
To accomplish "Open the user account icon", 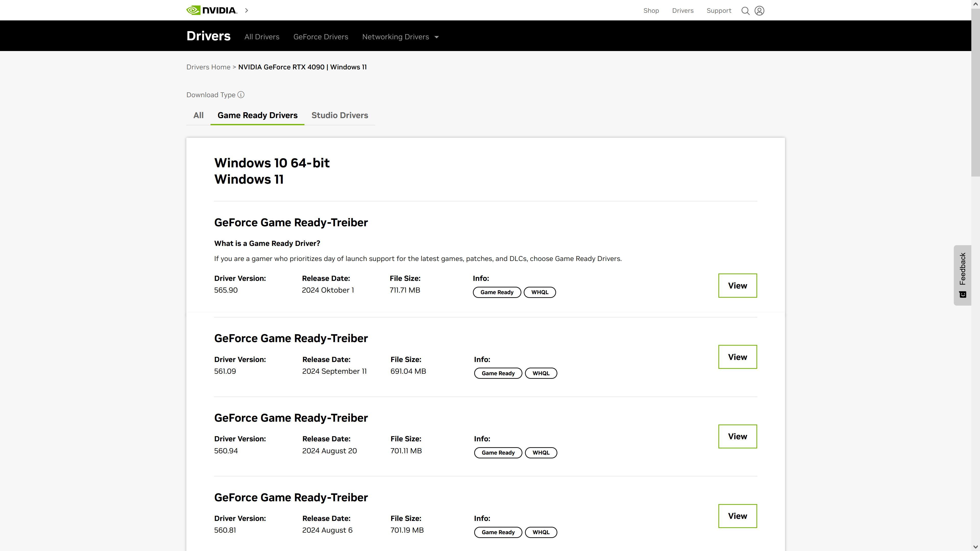I will coord(759,11).
